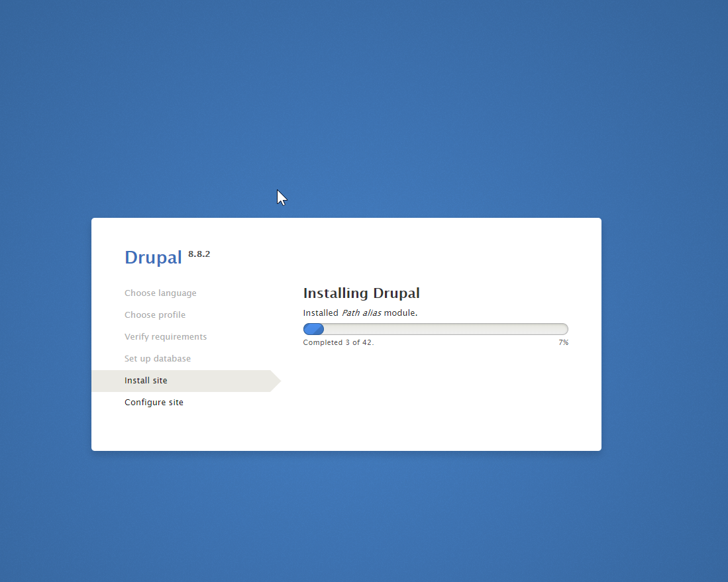Click the Installing Drupal heading

tap(361, 293)
